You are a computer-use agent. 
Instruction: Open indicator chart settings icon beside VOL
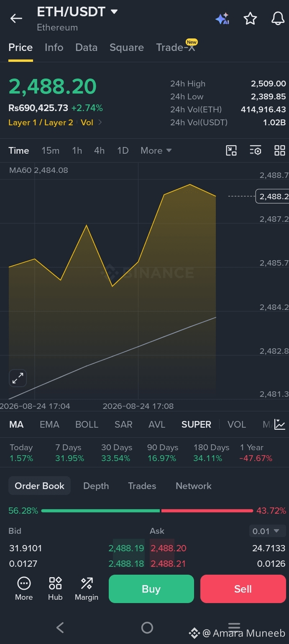[279, 425]
